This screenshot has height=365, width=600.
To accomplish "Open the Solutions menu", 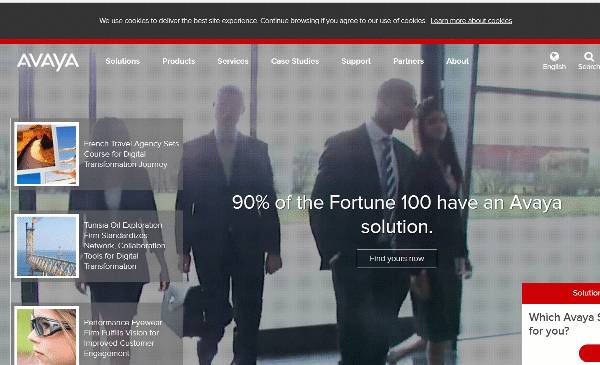I will click(x=122, y=61).
